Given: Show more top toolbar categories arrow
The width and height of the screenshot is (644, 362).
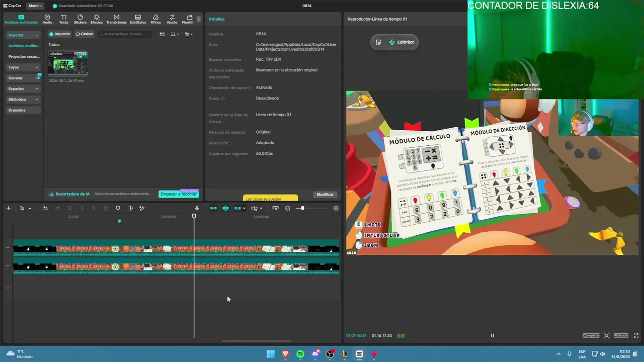Looking at the screenshot, I should 199,19.
